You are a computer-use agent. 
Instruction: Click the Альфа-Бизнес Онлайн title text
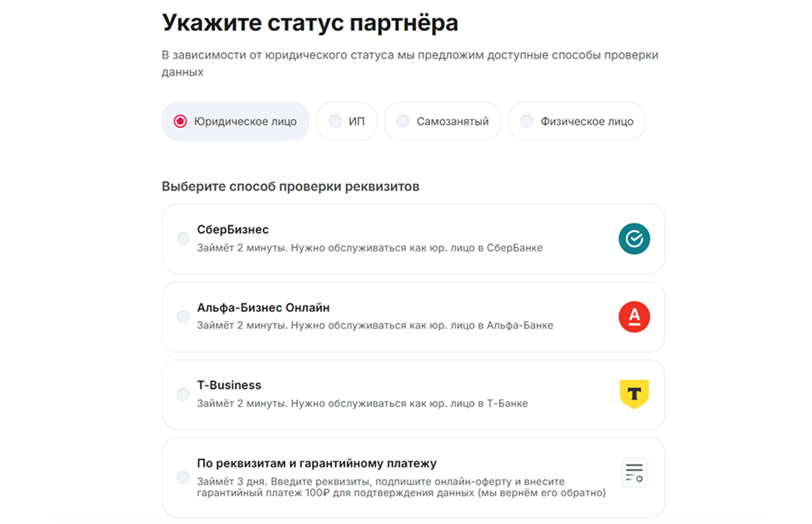263,307
